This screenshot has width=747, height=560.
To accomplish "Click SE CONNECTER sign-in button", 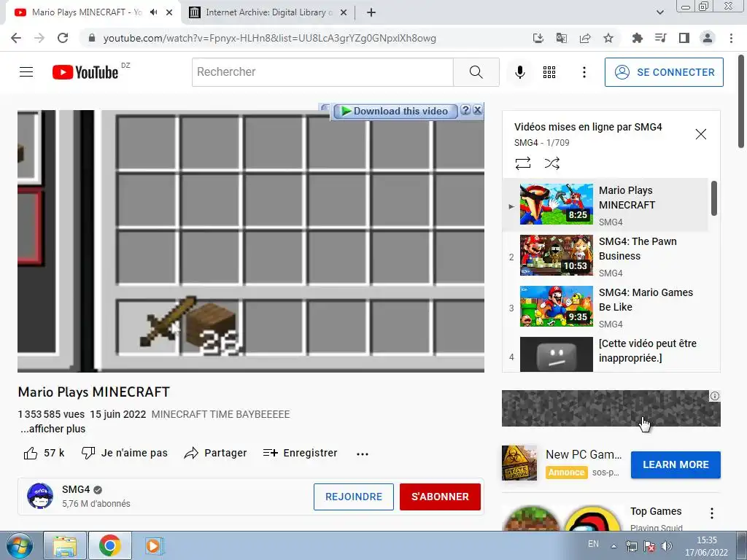I will [x=664, y=72].
